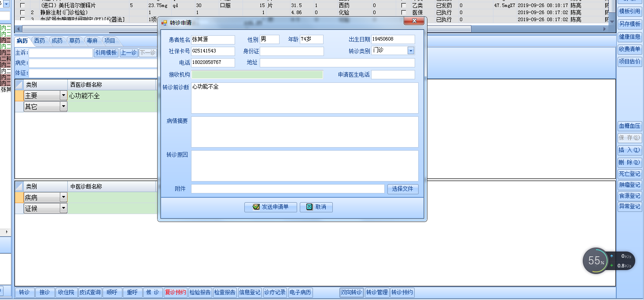The width and height of the screenshot is (644, 300).
Task: Open 信息登记 from bottom toolbar
Action: 250,293
